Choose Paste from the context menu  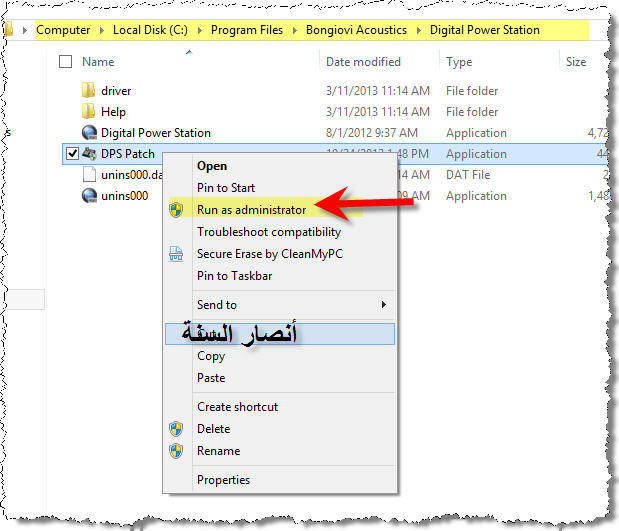[x=211, y=378]
